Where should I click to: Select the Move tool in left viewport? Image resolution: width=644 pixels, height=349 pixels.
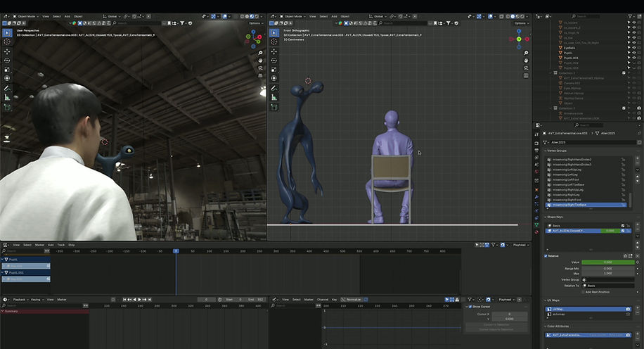tap(7, 51)
